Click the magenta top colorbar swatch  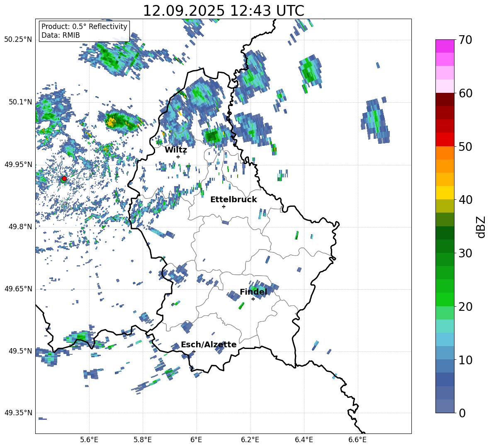tap(445, 46)
